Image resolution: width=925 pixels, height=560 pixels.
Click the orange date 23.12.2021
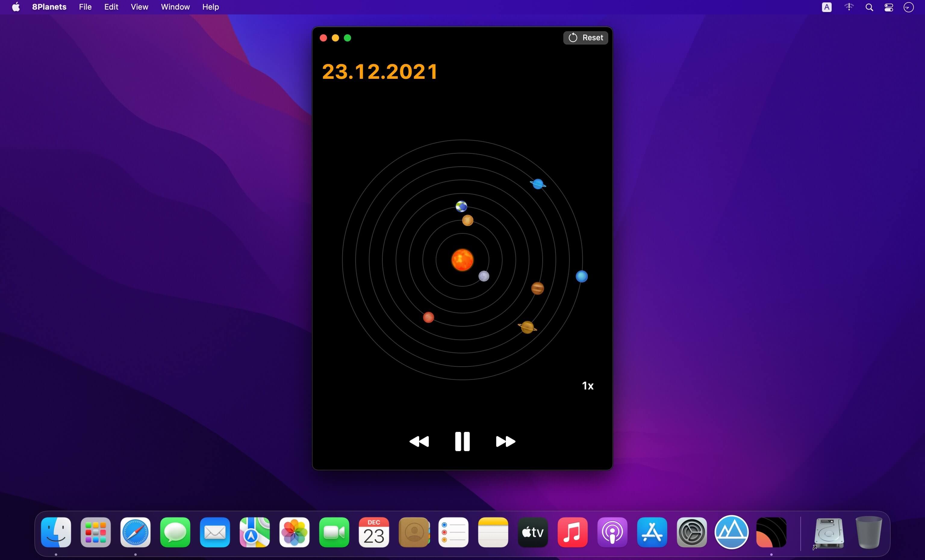(379, 71)
